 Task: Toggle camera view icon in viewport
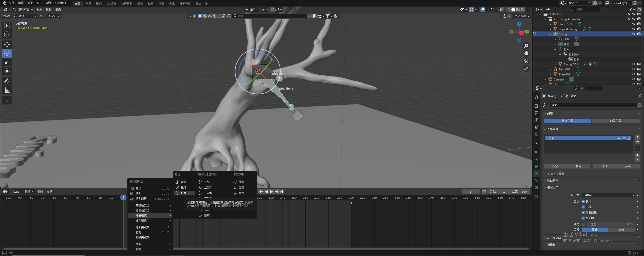[x=526, y=61]
